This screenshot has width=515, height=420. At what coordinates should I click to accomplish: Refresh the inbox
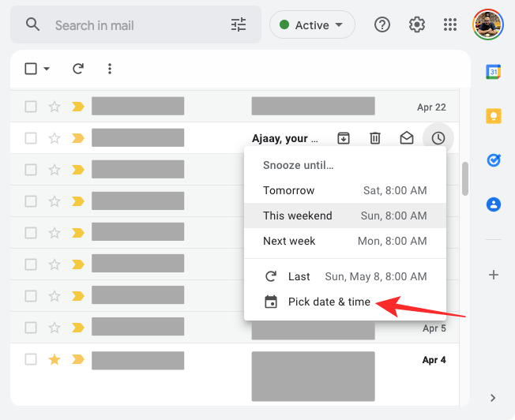click(x=78, y=69)
